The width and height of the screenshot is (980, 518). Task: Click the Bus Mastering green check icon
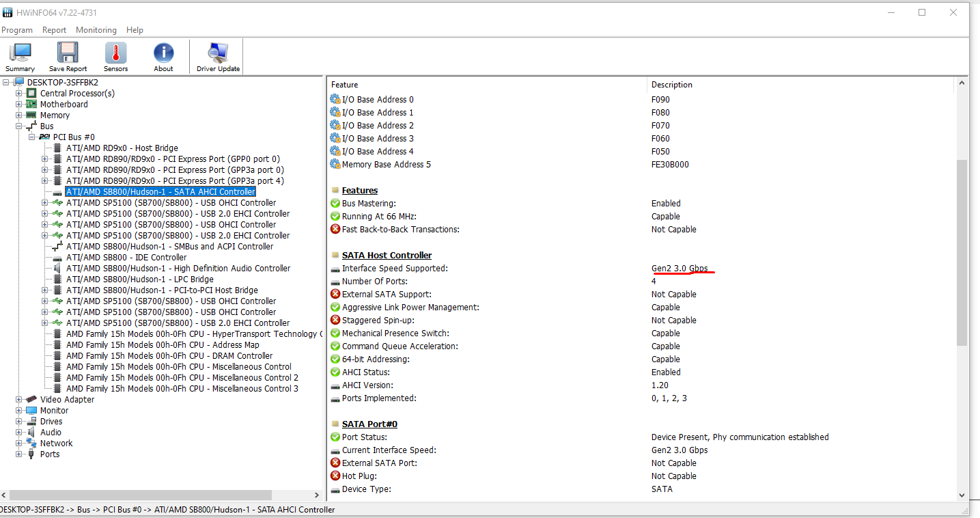click(x=335, y=203)
